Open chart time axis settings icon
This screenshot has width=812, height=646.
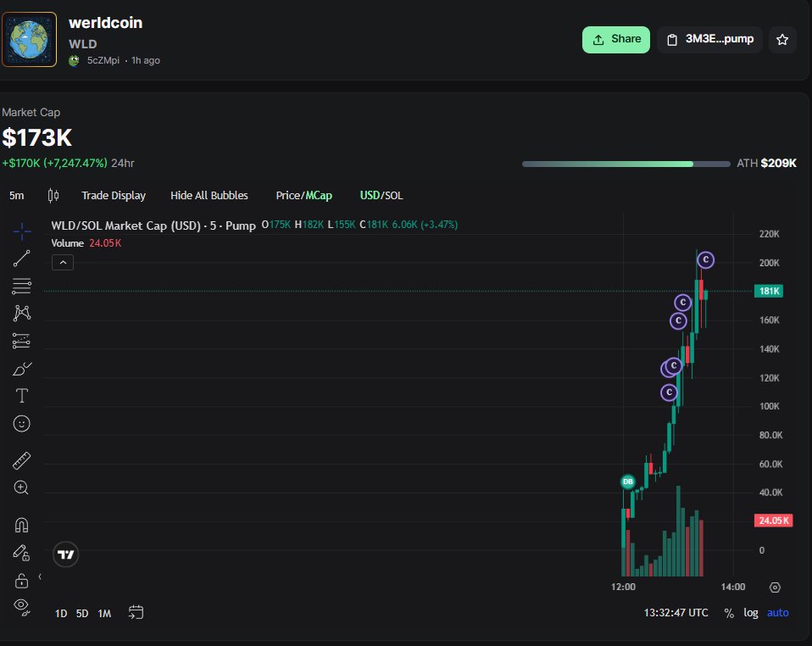tap(775, 588)
